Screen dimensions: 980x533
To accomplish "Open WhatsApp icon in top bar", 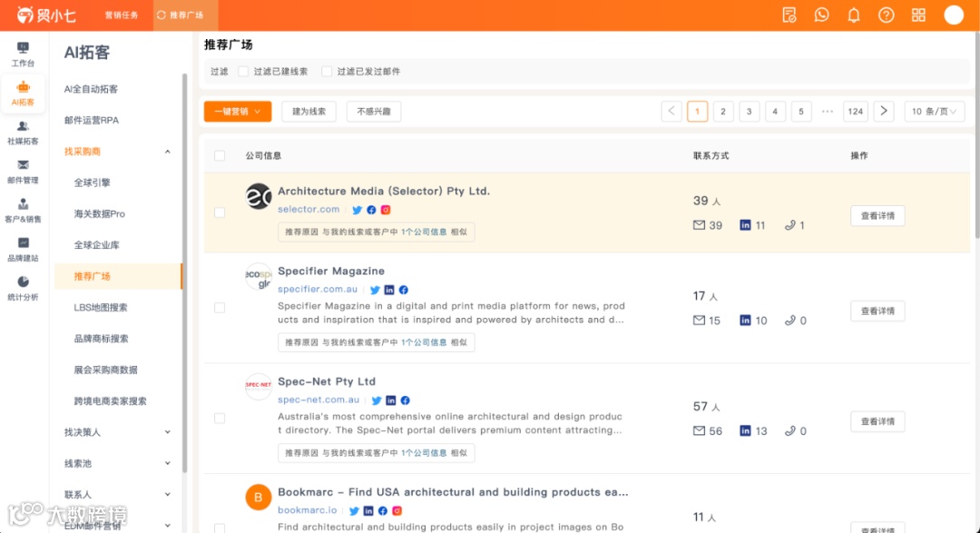I will click(821, 15).
